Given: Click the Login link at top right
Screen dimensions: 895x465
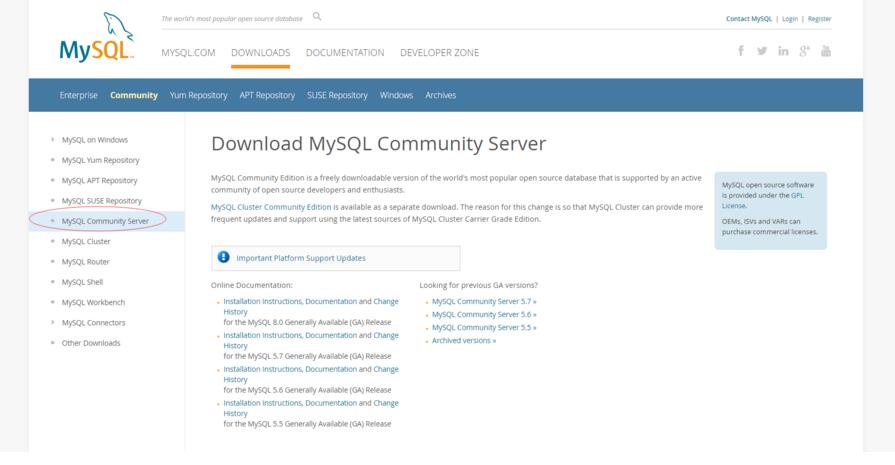Looking at the screenshot, I should tap(790, 18).
